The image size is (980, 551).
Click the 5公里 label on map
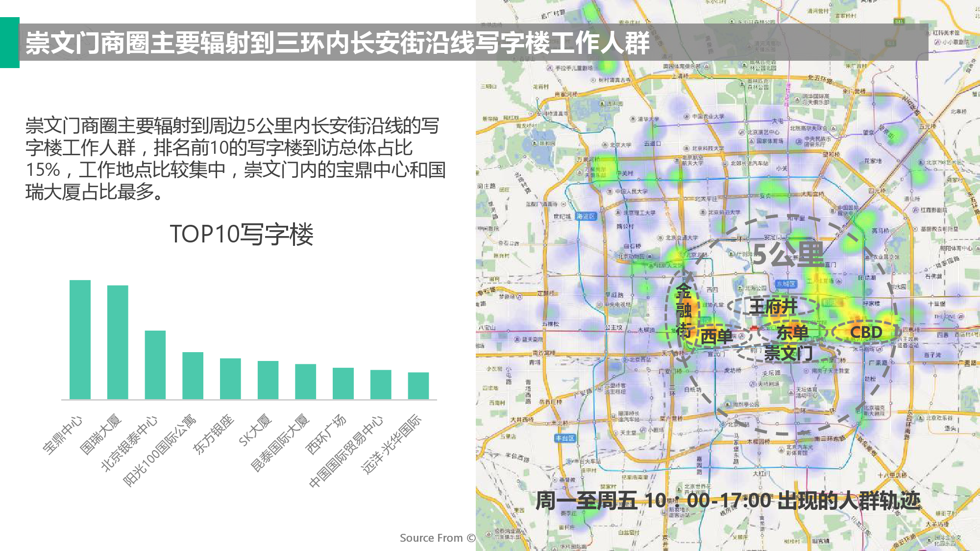pyautogui.click(x=788, y=254)
